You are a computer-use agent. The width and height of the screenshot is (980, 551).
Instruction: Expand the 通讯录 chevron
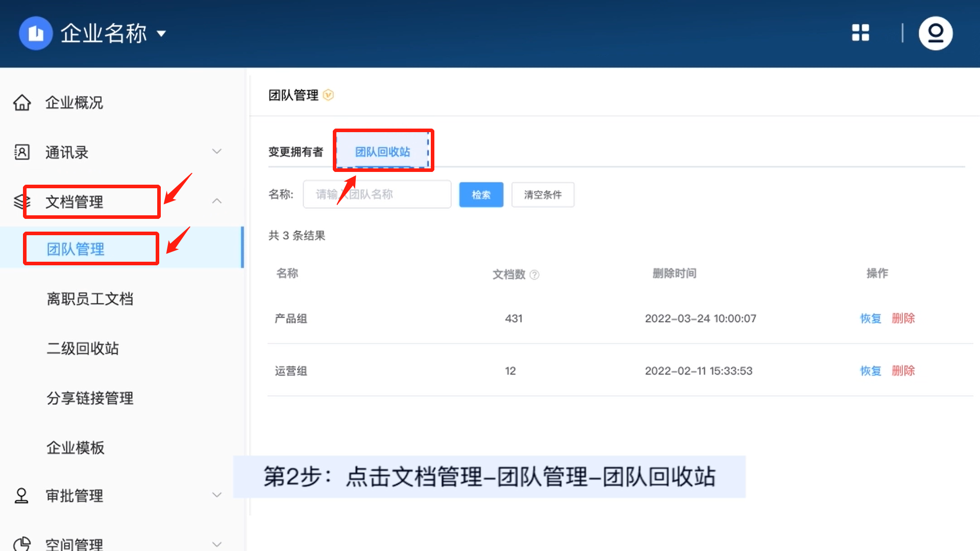[x=217, y=152]
